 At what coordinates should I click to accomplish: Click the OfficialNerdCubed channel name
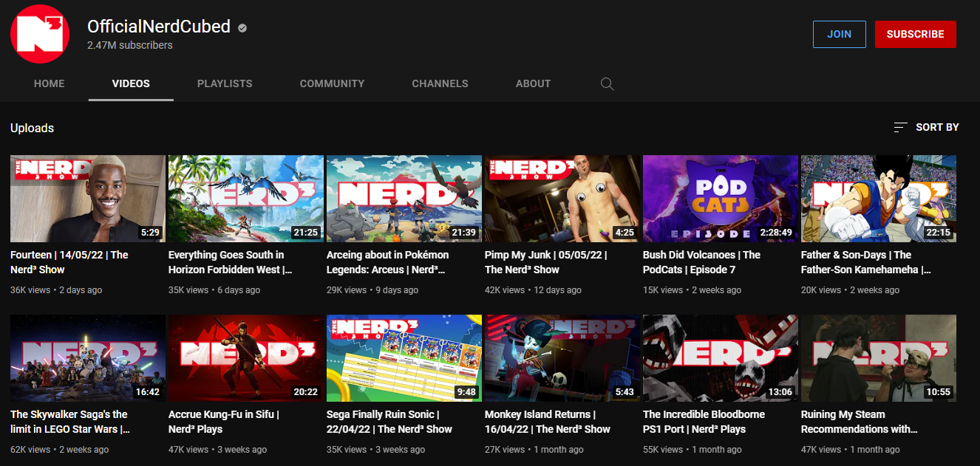click(x=159, y=27)
